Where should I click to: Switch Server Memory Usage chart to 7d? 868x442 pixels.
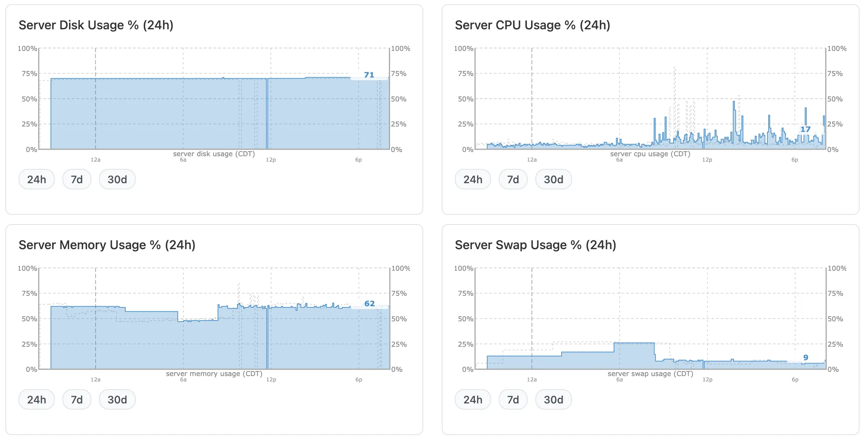click(77, 400)
